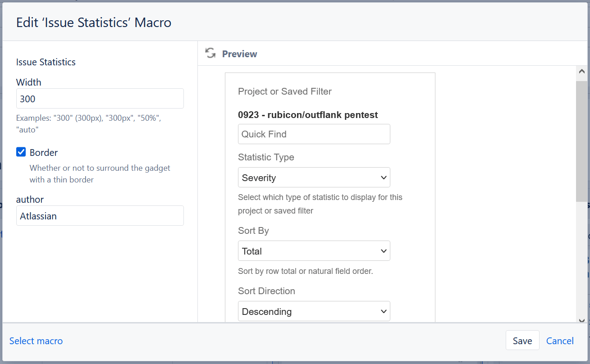
Task: Click the Quick Find search box
Action: click(314, 134)
